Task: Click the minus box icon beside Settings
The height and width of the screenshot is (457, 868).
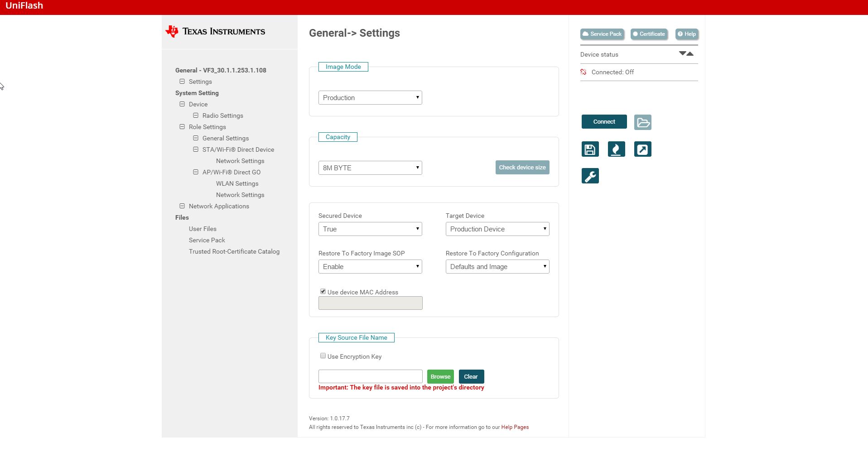Action: [182, 82]
